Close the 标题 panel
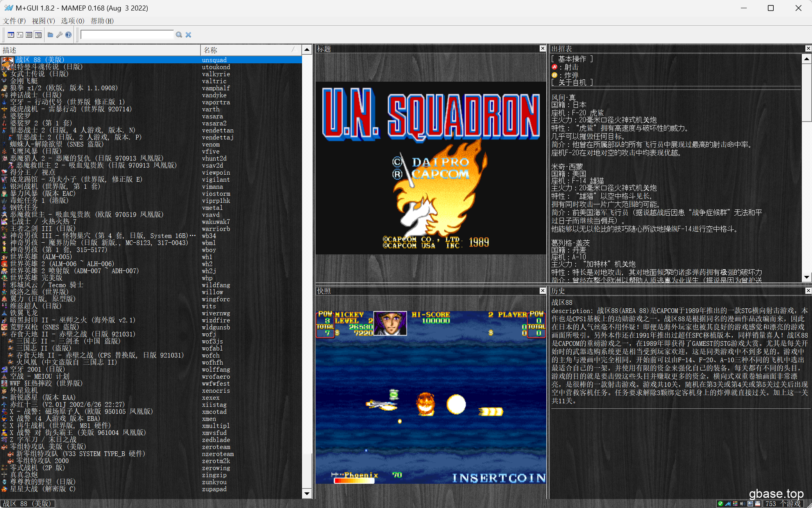Screen dimensions: 812x508 click(542, 48)
